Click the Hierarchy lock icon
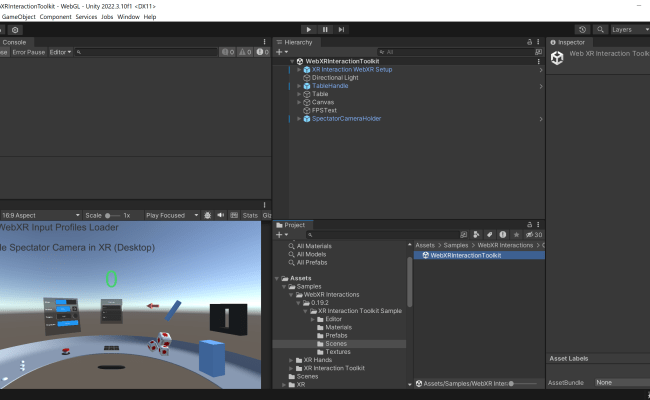Image resolution: width=650 pixels, height=400 pixels. pos(529,42)
